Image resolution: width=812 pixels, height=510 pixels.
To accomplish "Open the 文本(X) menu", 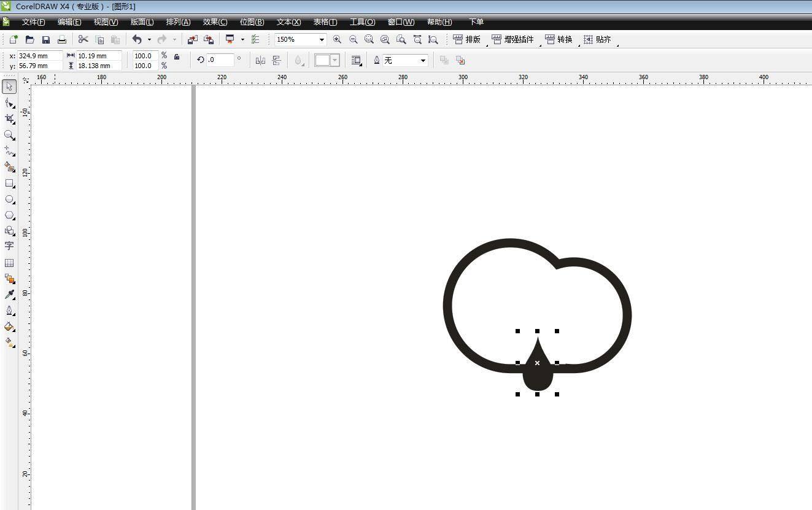I will [x=288, y=22].
